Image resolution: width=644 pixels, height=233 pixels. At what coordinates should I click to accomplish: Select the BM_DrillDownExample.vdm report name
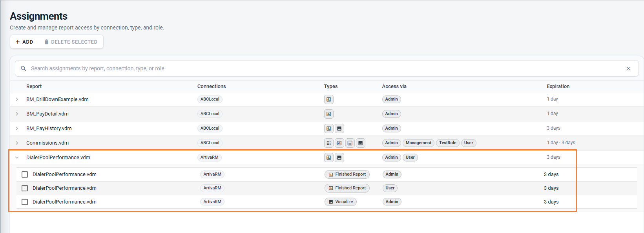coord(57,99)
